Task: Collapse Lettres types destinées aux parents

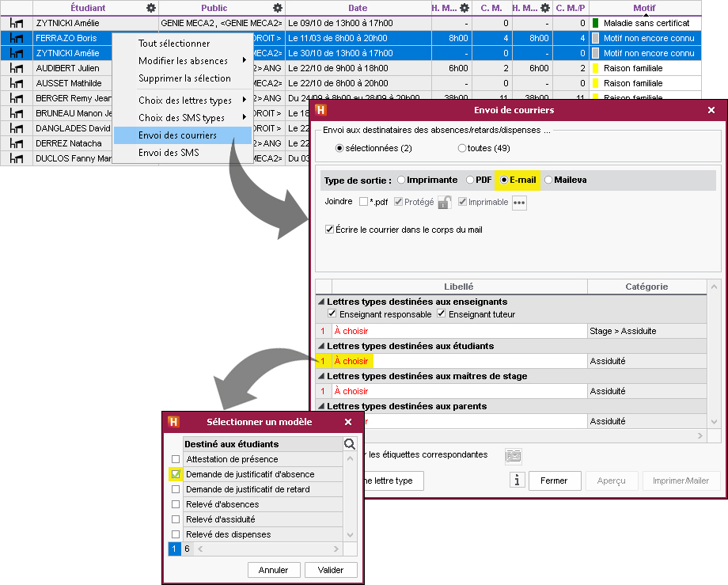Action: 321,406
